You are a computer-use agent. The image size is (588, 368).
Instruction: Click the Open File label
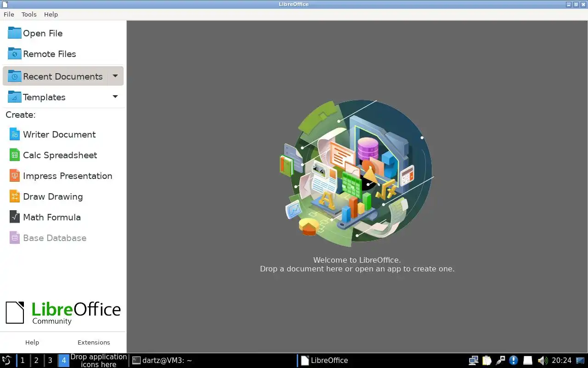pos(43,33)
